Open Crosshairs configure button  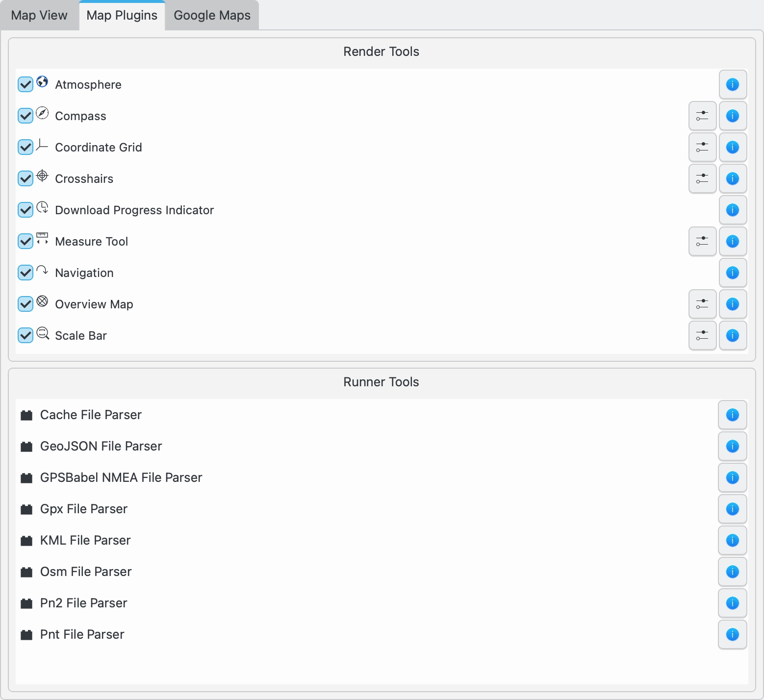click(702, 178)
